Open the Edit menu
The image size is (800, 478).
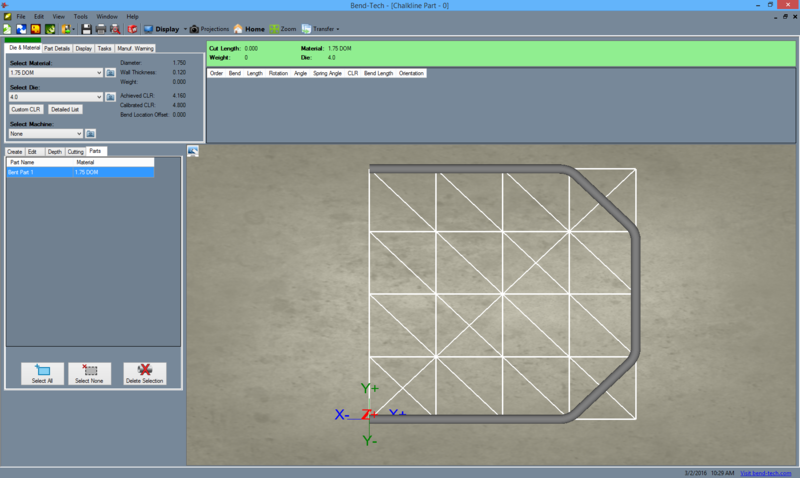pyautogui.click(x=39, y=17)
